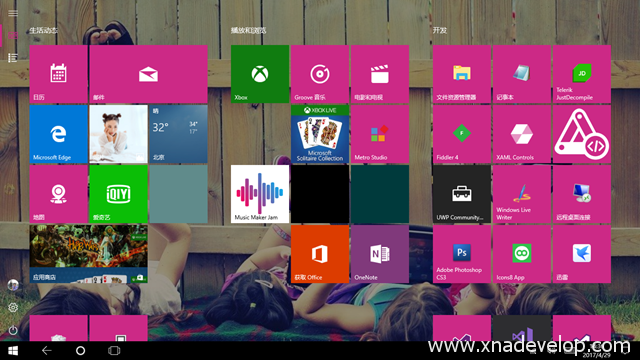Viewport: 640px width, 360px height.
Task: Open the Groove 音乐 tile
Action: pos(320,74)
